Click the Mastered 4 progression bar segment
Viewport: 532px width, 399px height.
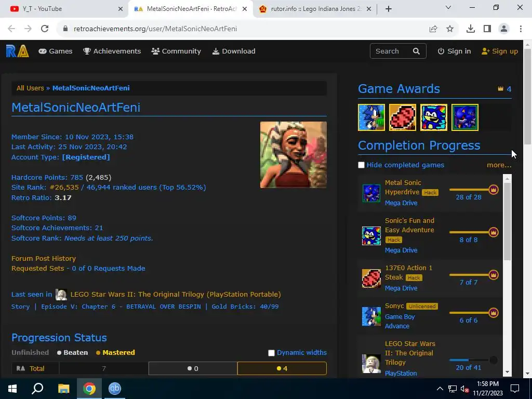pos(282,368)
